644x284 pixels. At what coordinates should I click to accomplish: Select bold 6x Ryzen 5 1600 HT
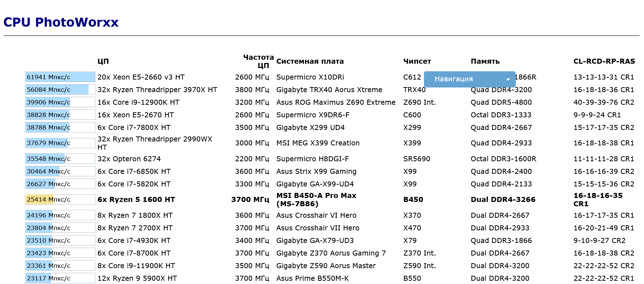tap(136, 199)
